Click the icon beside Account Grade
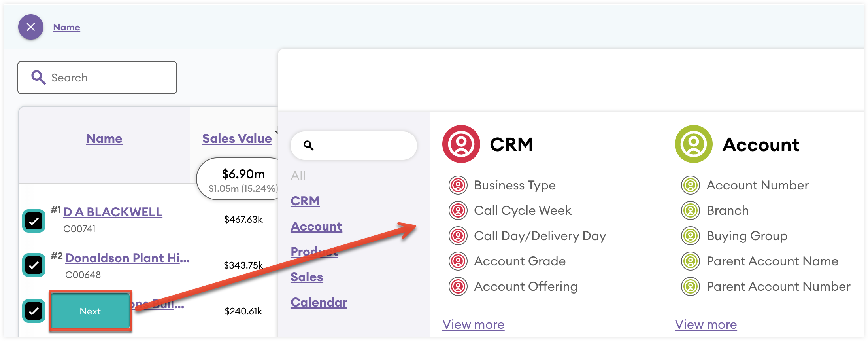This screenshot has height=341, width=868. (x=458, y=261)
